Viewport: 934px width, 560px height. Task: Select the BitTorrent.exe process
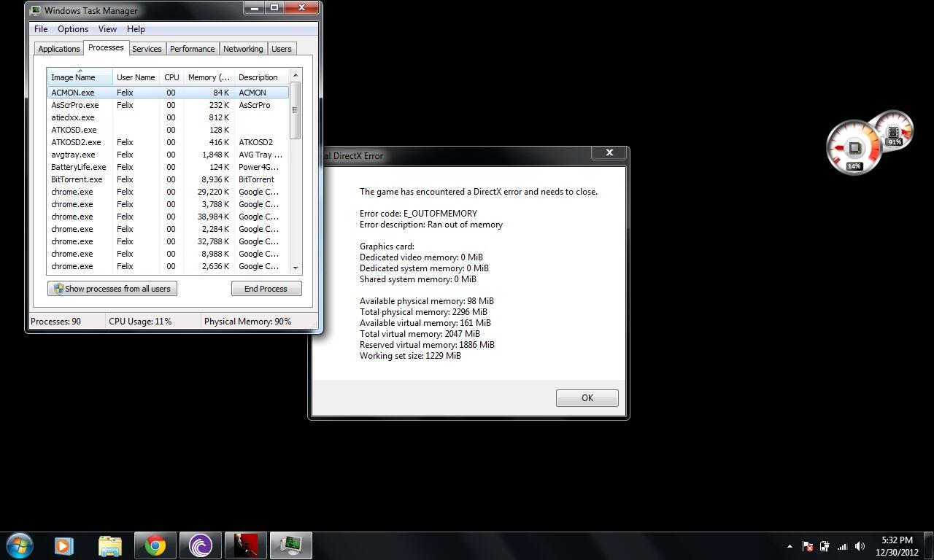point(168,179)
